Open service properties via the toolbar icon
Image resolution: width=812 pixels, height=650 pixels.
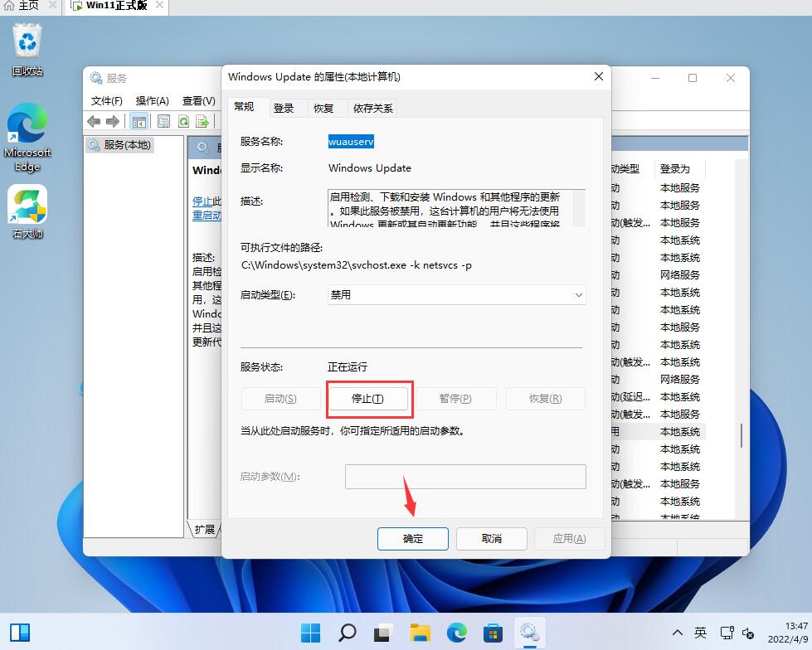(163, 121)
